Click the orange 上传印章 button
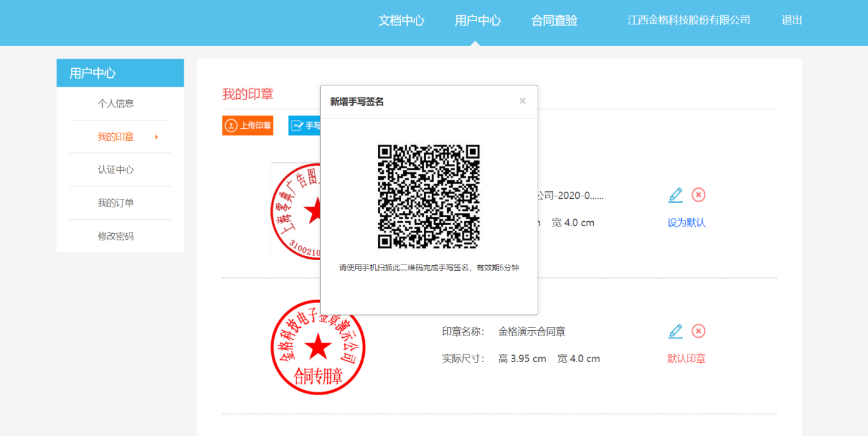The image size is (868, 436). point(247,126)
